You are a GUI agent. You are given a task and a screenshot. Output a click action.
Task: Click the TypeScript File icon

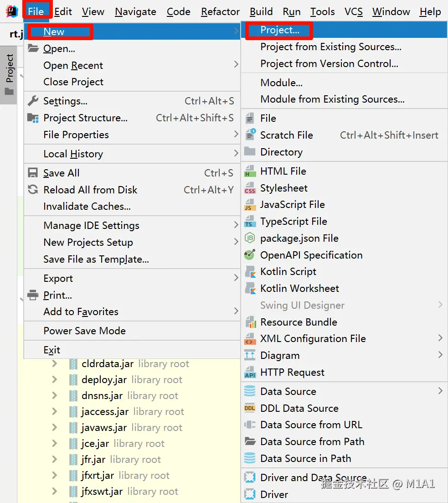tap(250, 222)
